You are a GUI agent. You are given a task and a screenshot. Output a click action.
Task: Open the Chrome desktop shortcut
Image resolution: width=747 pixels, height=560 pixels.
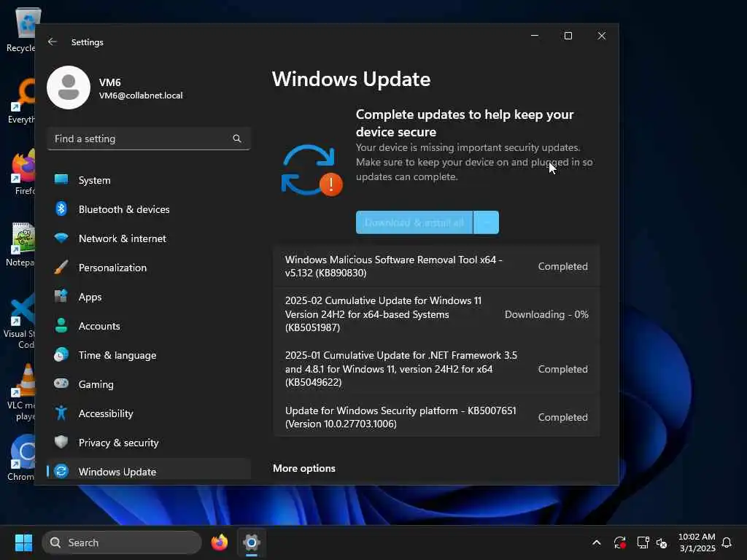coord(21,458)
